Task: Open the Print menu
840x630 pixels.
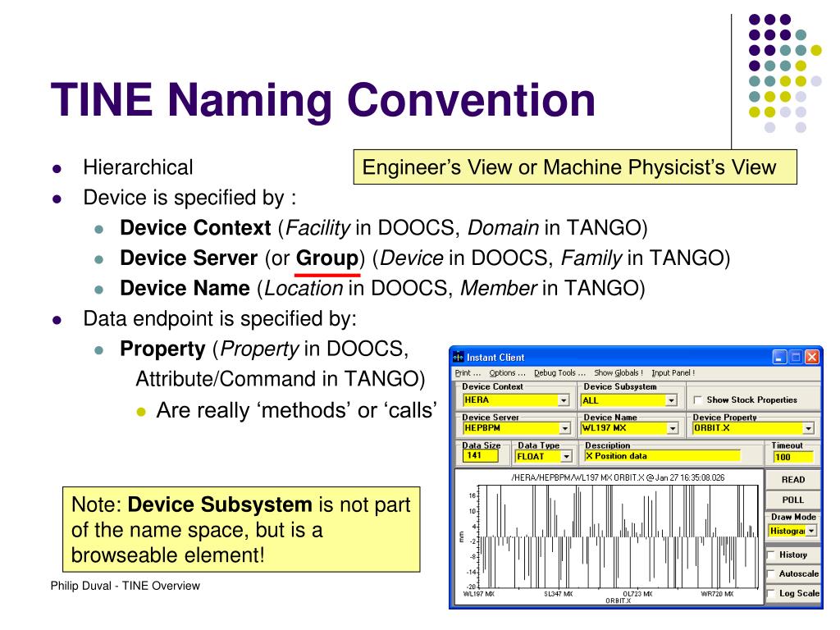Action: [468, 373]
